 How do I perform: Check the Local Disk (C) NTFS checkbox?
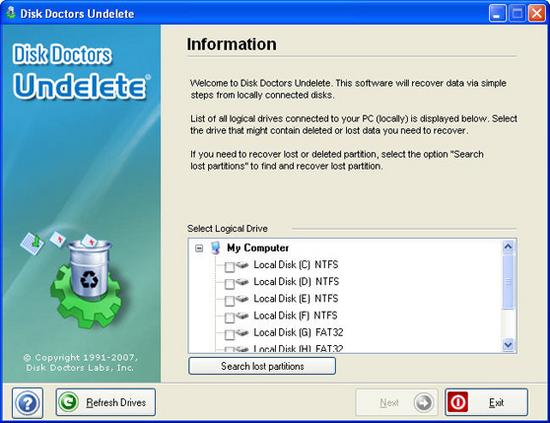pos(229,267)
